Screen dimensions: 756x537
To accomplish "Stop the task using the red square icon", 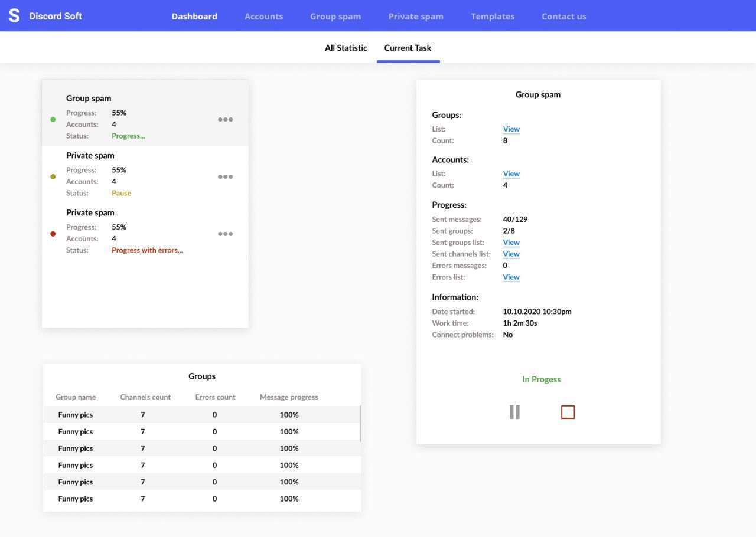I will (568, 412).
